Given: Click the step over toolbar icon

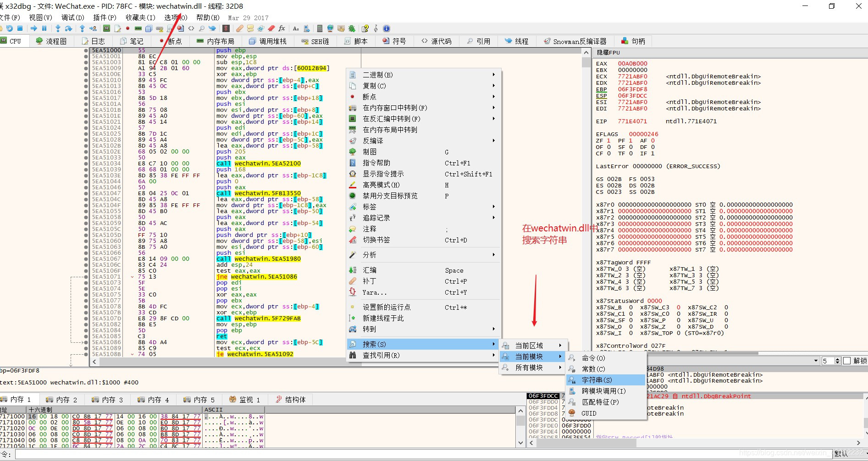Looking at the screenshot, I should (x=68, y=28).
